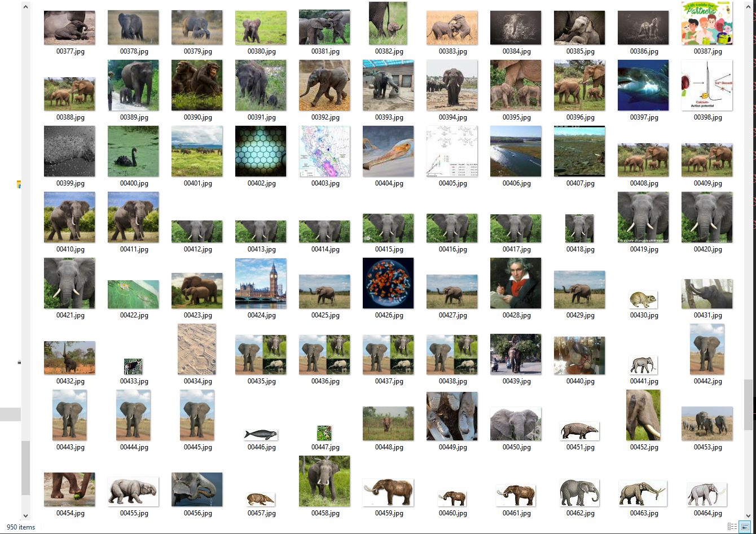The image size is (756, 534).
Task: Select the elephant close-up thumbnail 00421.jpg
Action: pos(69,283)
